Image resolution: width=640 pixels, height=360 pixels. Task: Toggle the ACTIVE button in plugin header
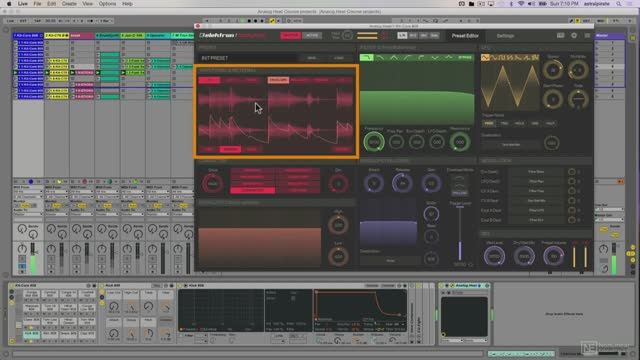(x=311, y=36)
